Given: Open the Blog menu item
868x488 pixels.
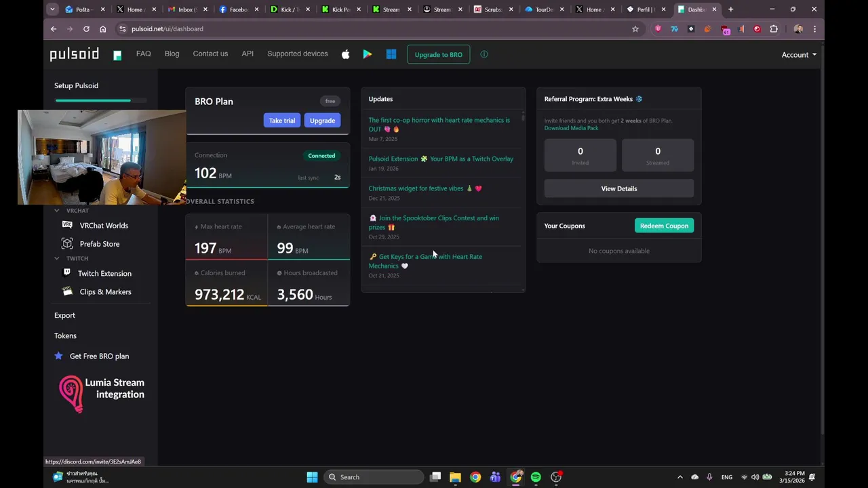Looking at the screenshot, I should 172,54.
